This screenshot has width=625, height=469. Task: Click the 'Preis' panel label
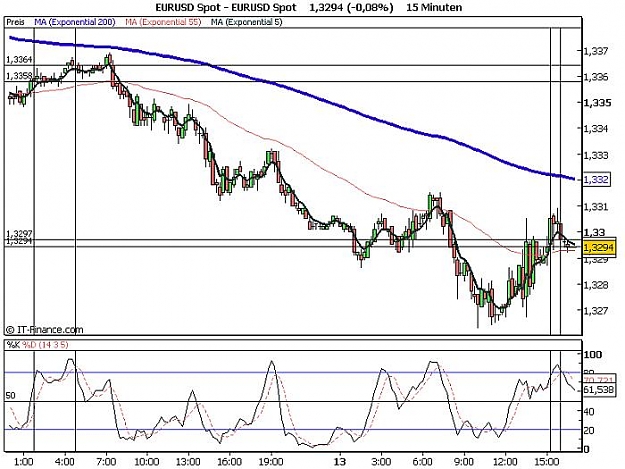click(x=16, y=22)
